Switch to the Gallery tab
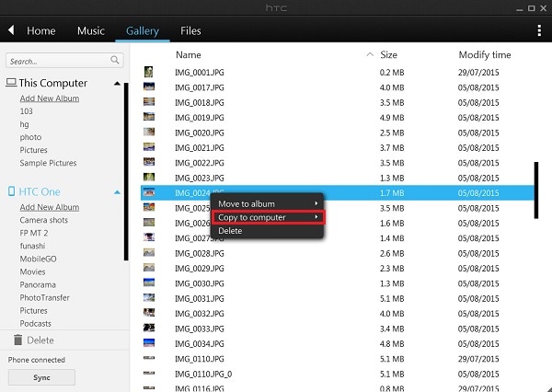The image size is (552, 392). click(143, 31)
